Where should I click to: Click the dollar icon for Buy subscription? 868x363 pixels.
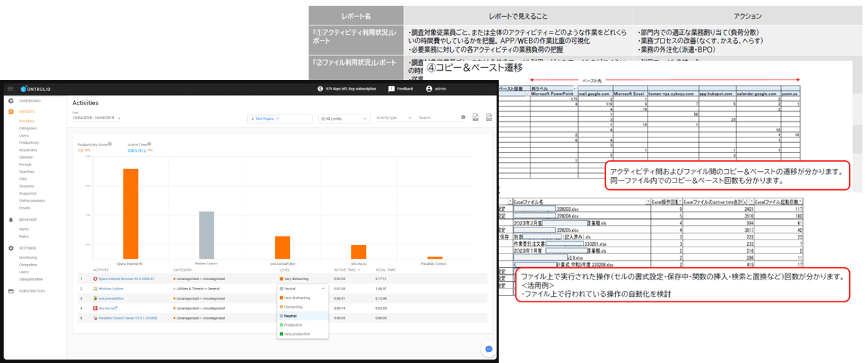click(x=320, y=88)
